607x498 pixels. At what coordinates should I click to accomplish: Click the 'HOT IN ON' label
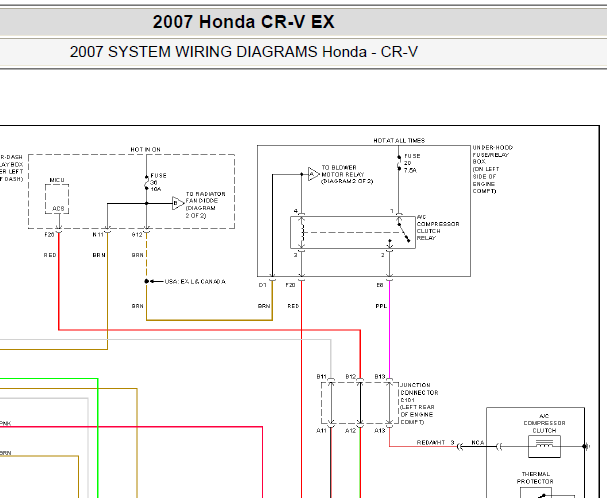coord(146,149)
